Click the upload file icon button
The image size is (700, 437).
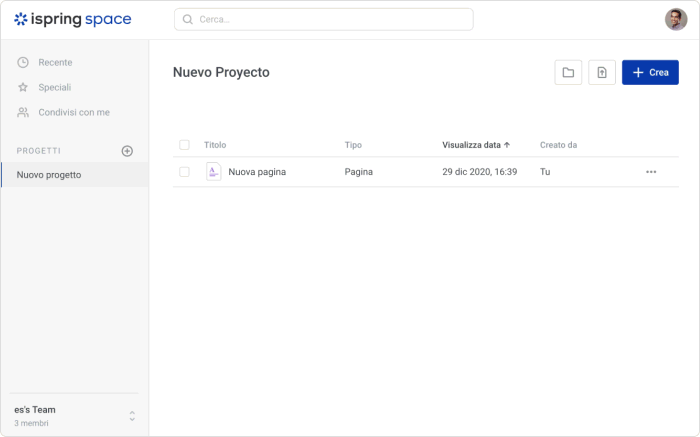click(x=602, y=72)
